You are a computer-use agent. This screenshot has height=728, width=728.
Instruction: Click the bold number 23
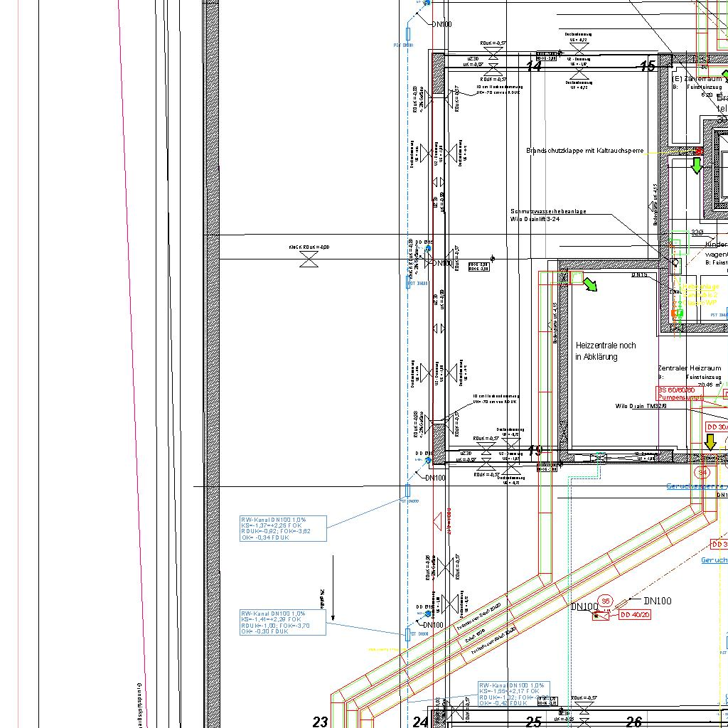pyautogui.click(x=321, y=722)
